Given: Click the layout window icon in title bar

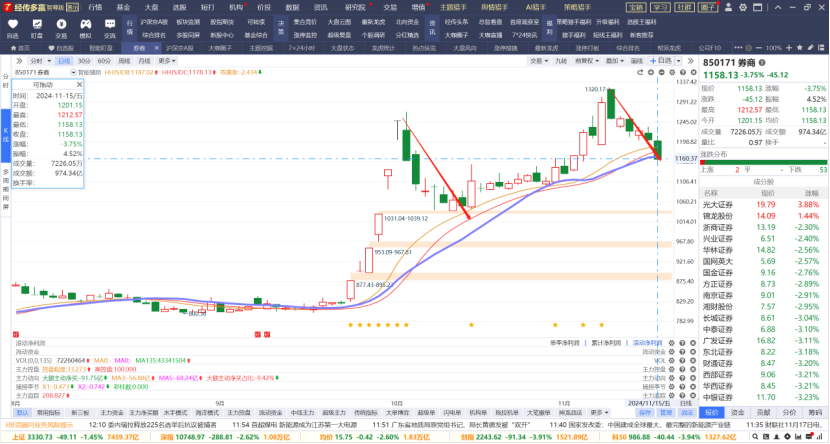Looking at the screenshot, I should [757, 7].
